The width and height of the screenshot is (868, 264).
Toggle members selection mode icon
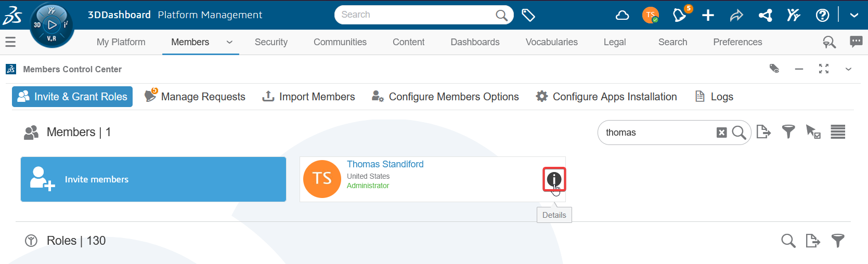coord(813,132)
